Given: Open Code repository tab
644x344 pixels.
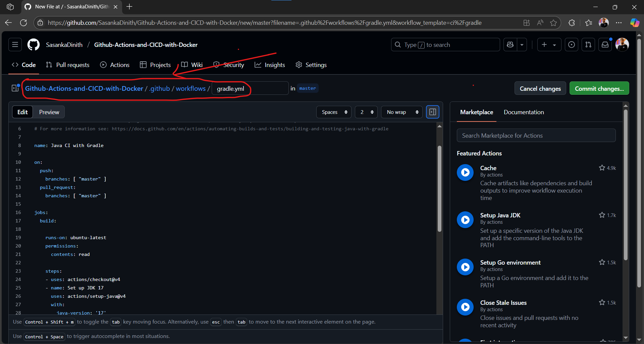Looking at the screenshot, I should [x=23, y=65].
